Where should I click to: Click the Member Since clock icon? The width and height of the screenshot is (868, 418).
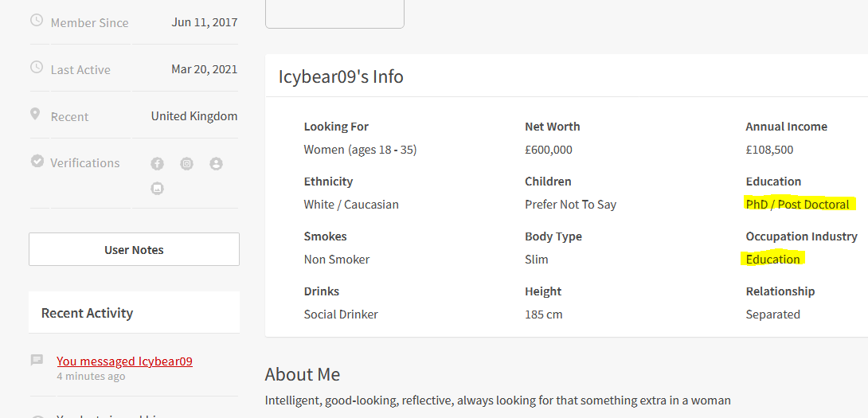pos(36,21)
